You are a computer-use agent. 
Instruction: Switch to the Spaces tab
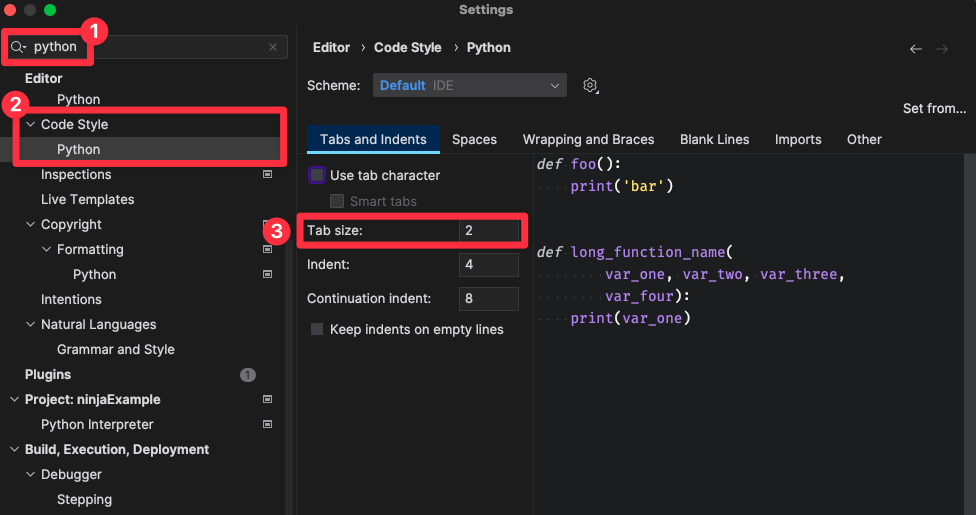click(474, 139)
